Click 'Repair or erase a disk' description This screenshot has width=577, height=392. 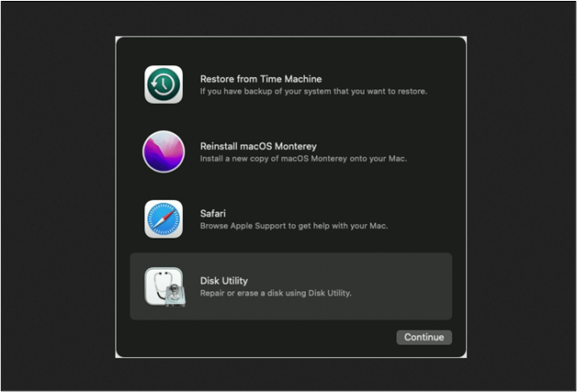[276, 293]
